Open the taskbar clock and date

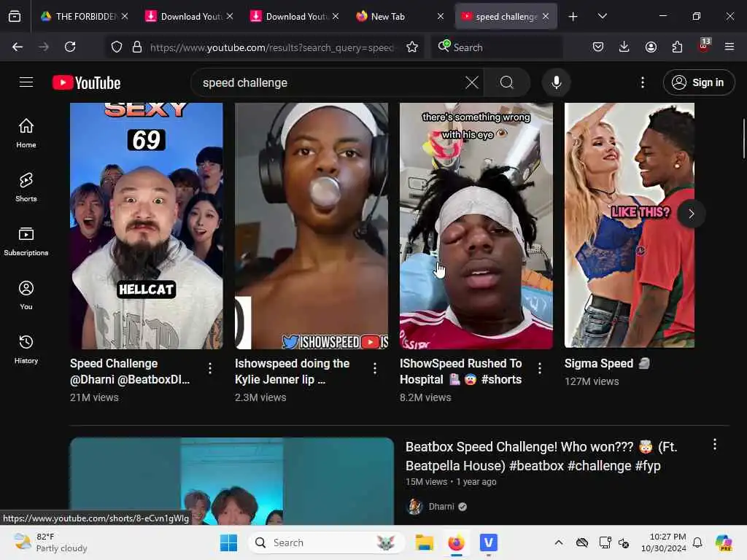pyautogui.click(x=664, y=542)
